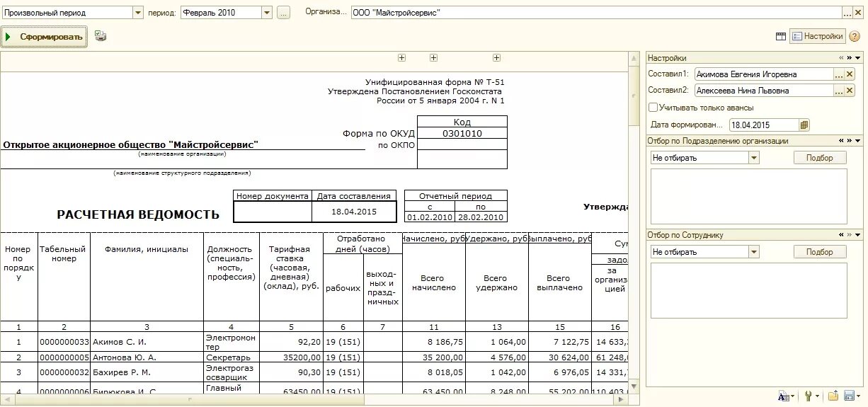The width and height of the screenshot is (868, 407).
Task: Click the empty list in Сотруднику filter
Action: [748, 290]
